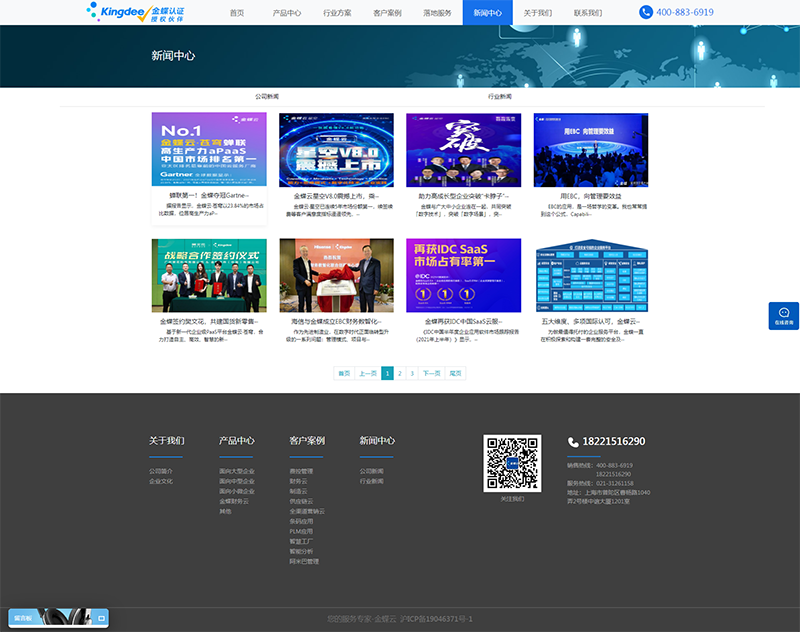Open 企业文化 in the footer
The width and height of the screenshot is (800, 632).
coord(161,481)
